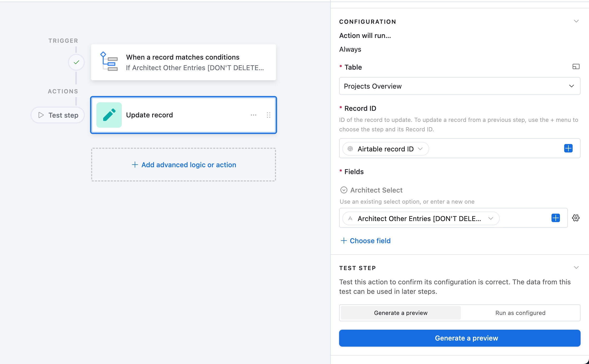The width and height of the screenshot is (589, 364).
Task: Click the trigger conditions tree icon
Action: pos(109,62)
